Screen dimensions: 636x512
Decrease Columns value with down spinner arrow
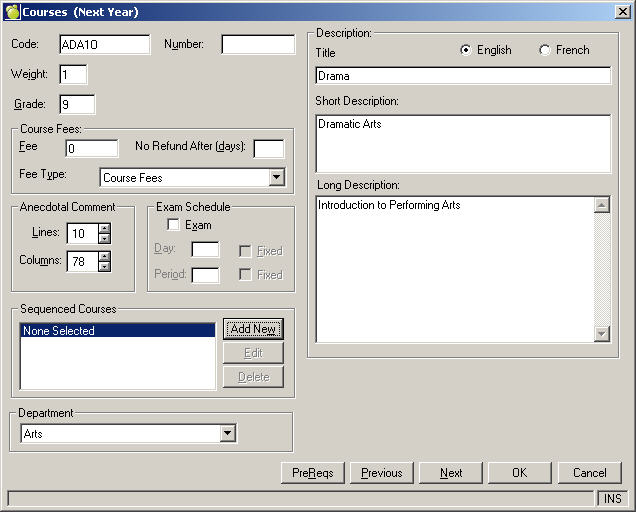pyautogui.click(x=104, y=266)
